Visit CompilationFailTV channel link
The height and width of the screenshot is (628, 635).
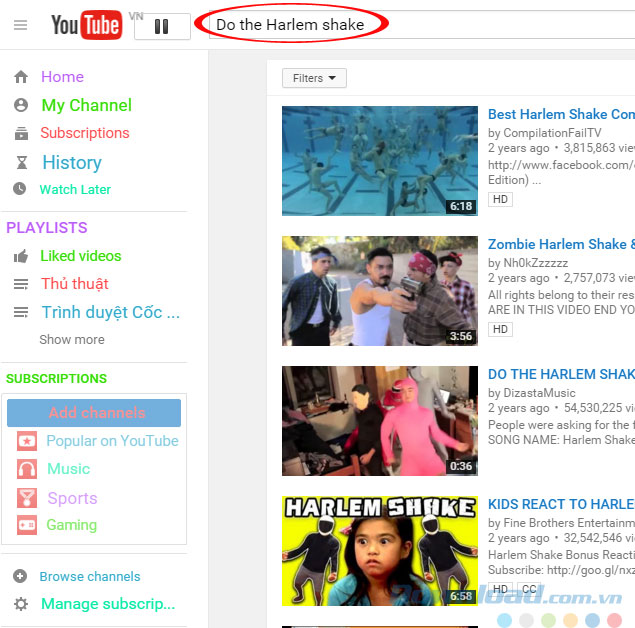coord(552,133)
